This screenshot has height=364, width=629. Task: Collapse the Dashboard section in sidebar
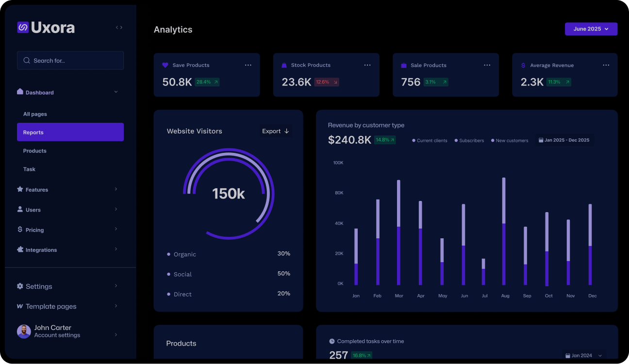pos(116,91)
